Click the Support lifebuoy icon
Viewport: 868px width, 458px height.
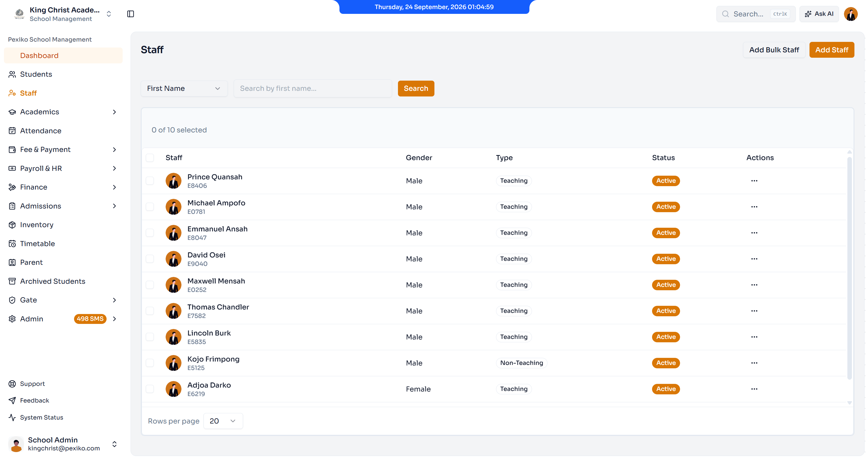[12, 384]
